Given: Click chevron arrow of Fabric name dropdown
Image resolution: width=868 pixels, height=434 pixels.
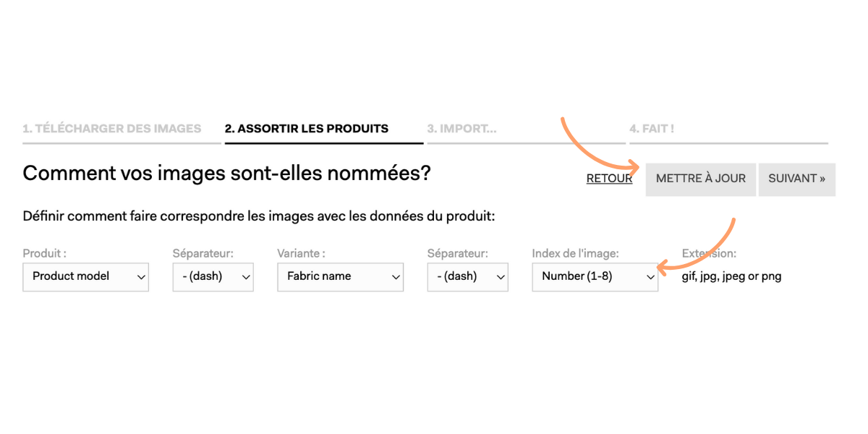Looking at the screenshot, I should tap(395, 277).
